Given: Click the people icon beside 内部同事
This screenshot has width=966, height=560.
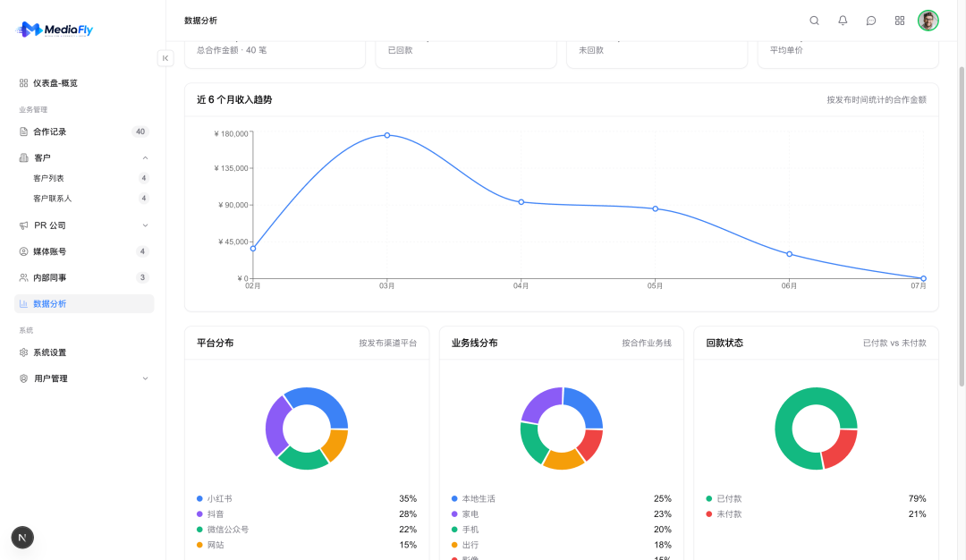Looking at the screenshot, I should (x=23, y=277).
